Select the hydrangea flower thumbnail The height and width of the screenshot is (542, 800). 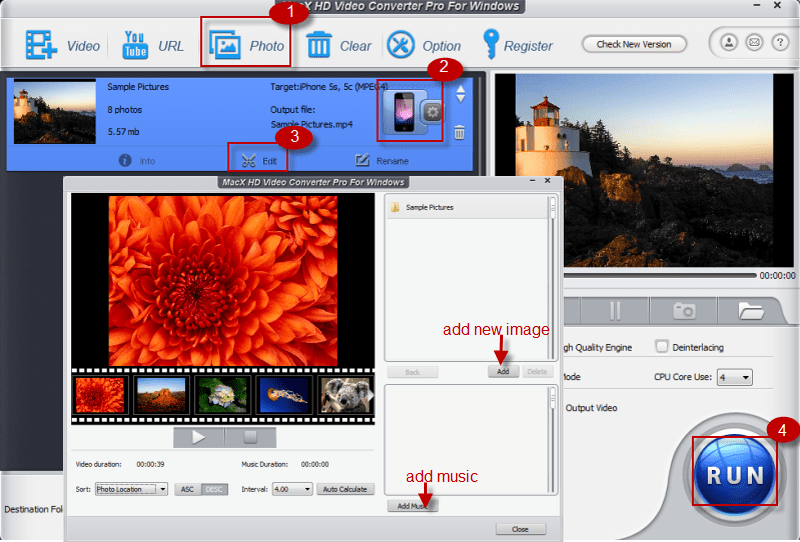point(222,395)
